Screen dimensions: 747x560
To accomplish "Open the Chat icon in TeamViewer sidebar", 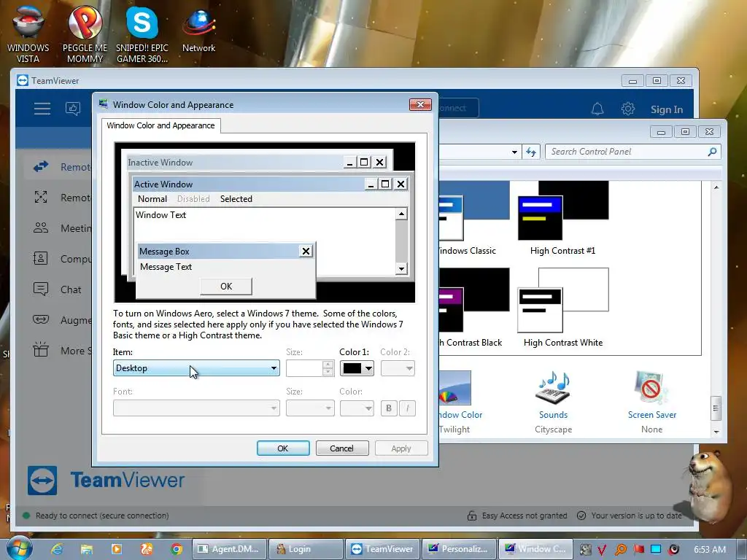I will pyautogui.click(x=41, y=289).
